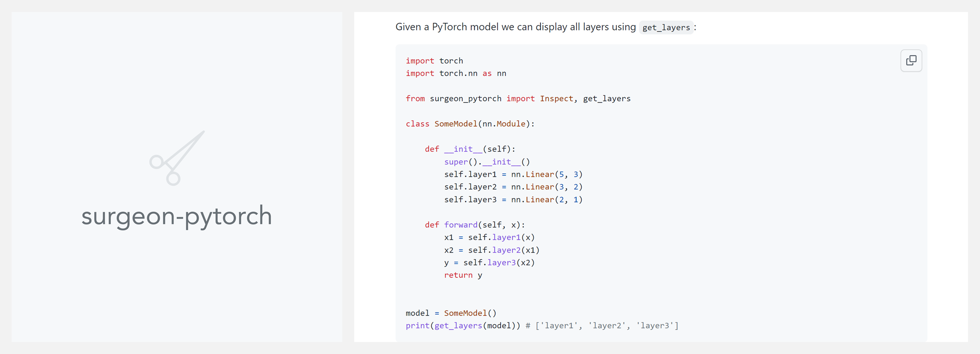Click the 'print(get_layers(model))' code
980x354 pixels.
[x=463, y=326]
